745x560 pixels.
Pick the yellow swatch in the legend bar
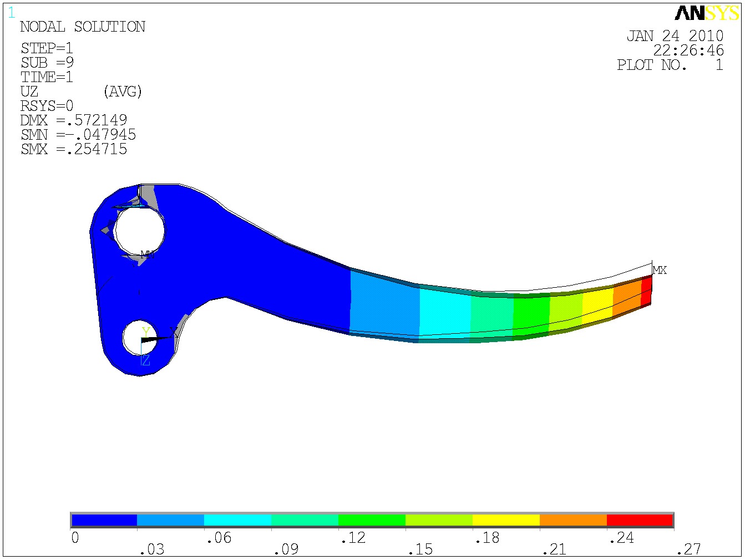click(505, 520)
